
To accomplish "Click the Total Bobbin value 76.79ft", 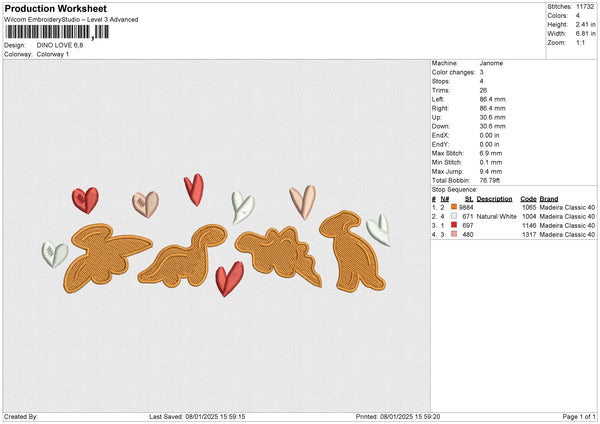I will pos(490,180).
